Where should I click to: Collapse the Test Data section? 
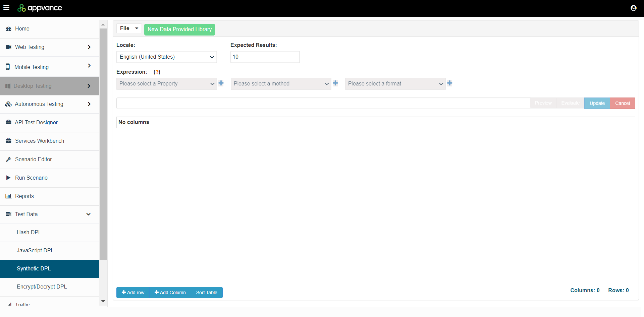[89, 214]
